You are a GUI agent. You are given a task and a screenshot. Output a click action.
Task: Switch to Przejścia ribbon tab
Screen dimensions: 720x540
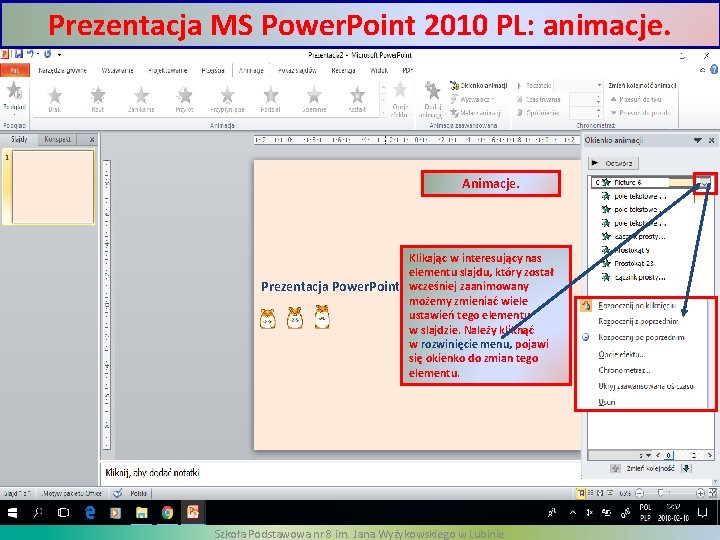click(213, 70)
